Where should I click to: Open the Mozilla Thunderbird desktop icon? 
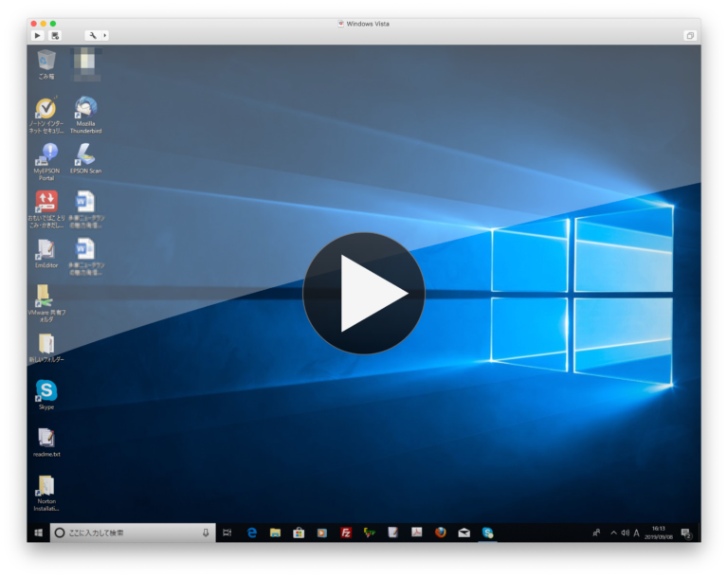85,109
